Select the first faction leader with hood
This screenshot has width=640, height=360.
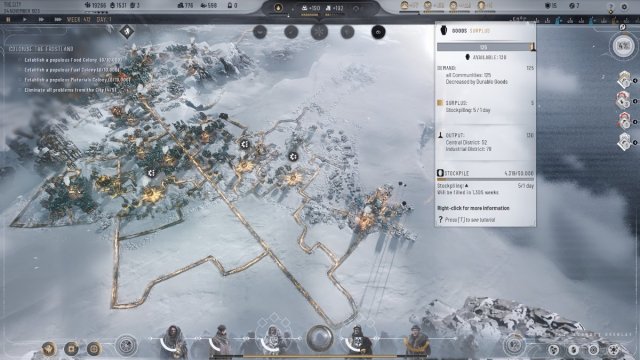point(174,342)
